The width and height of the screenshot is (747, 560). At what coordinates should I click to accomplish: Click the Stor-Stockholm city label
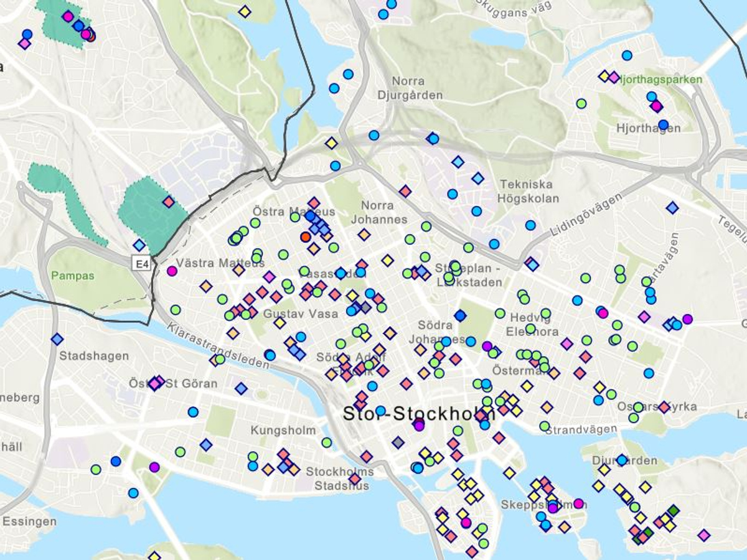click(x=419, y=414)
